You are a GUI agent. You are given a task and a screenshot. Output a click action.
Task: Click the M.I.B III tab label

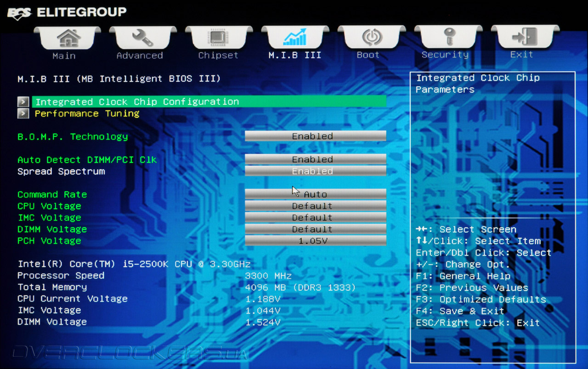pos(295,55)
